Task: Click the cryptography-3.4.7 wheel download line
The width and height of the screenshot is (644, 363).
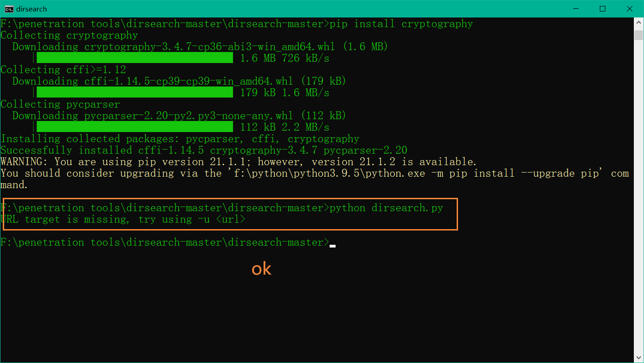Action: [200, 47]
